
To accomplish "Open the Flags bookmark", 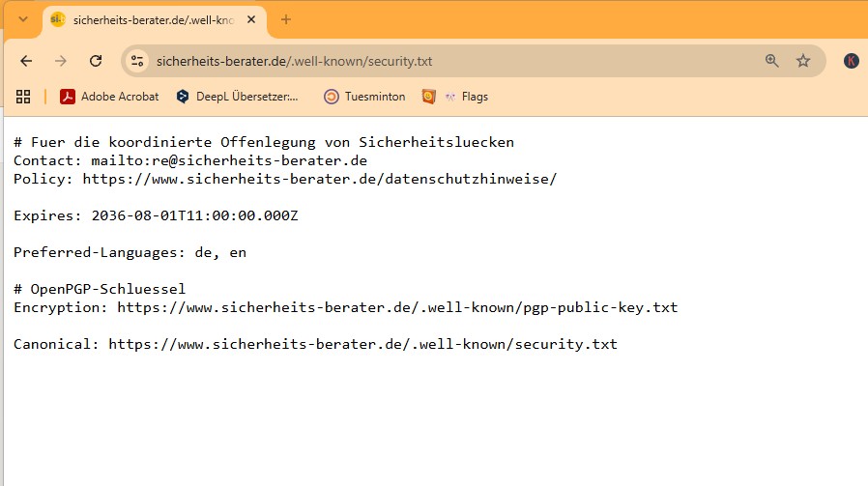I will click(x=467, y=97).
